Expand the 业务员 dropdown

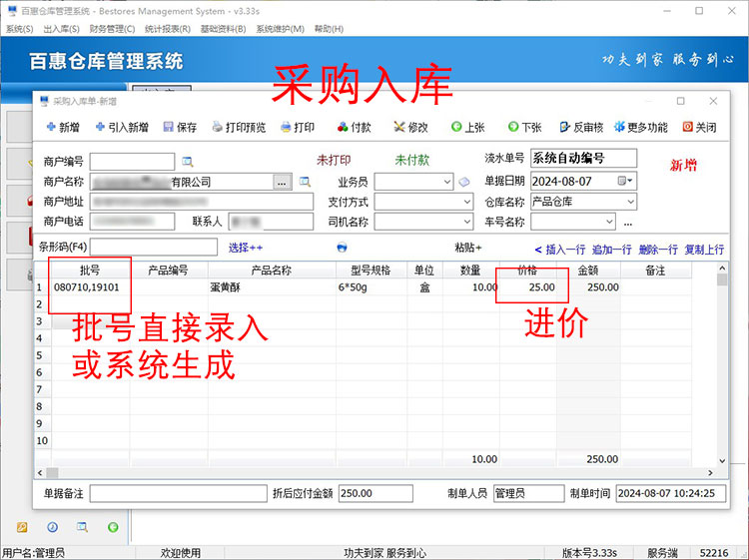pyautogui.click(x=446, y=182)
